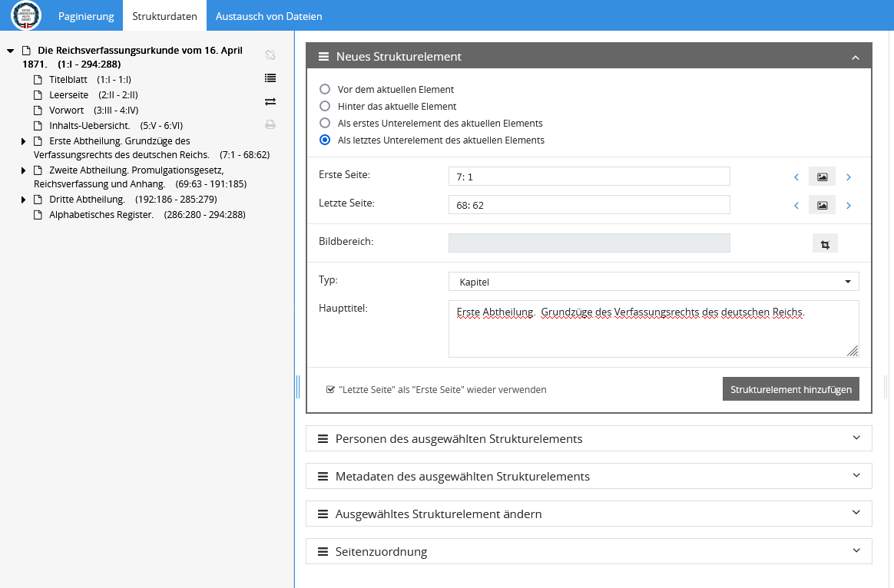Select the Zweite Abtheilung tree entry
The height and width of the screenshot is (588, 894).
[141, 177]
